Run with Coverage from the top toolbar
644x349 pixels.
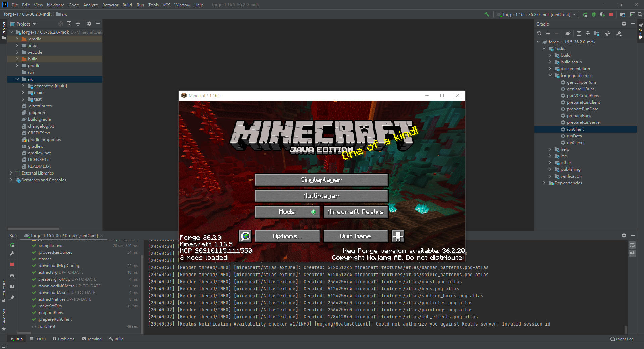pos(602,14)
